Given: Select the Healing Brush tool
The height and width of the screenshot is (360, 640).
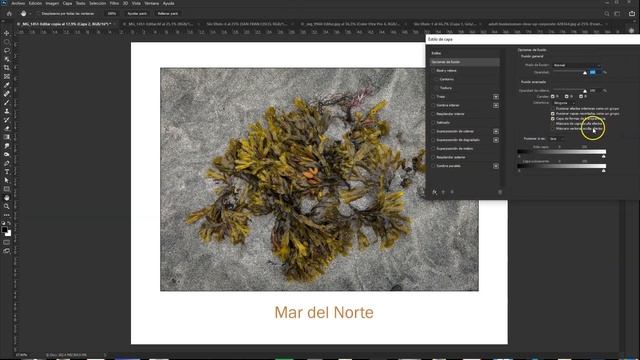Looking at the screenshot, I should (x=7, y=93).
